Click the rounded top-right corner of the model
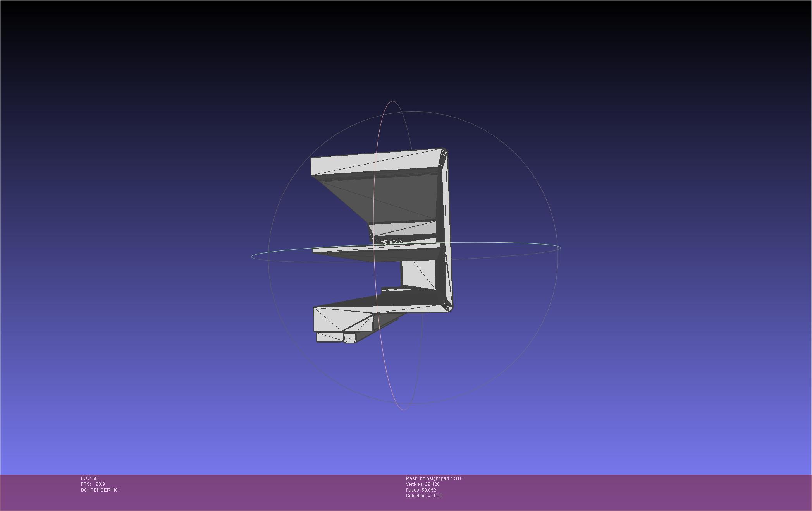This screenshot has width=812, height=511. click(445, 152)
